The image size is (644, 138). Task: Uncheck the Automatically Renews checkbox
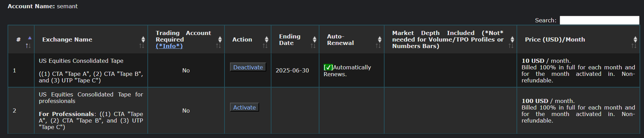point(328,67)
